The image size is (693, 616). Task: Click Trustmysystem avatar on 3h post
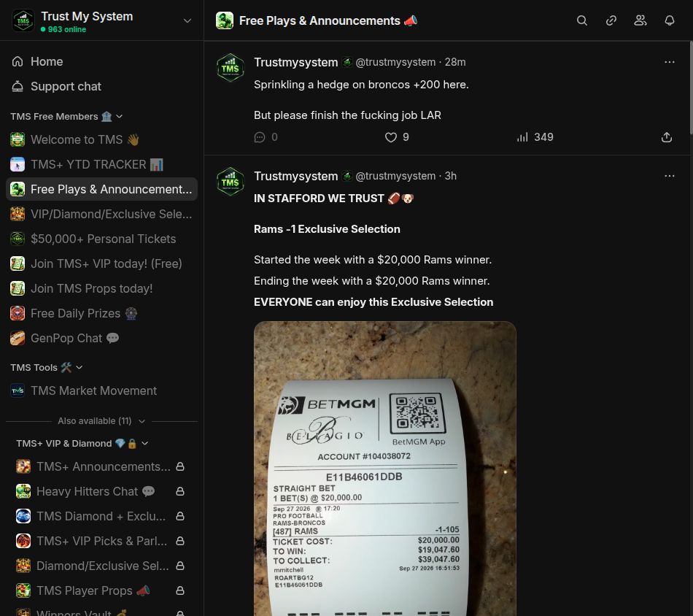click(x=231, y=181)
